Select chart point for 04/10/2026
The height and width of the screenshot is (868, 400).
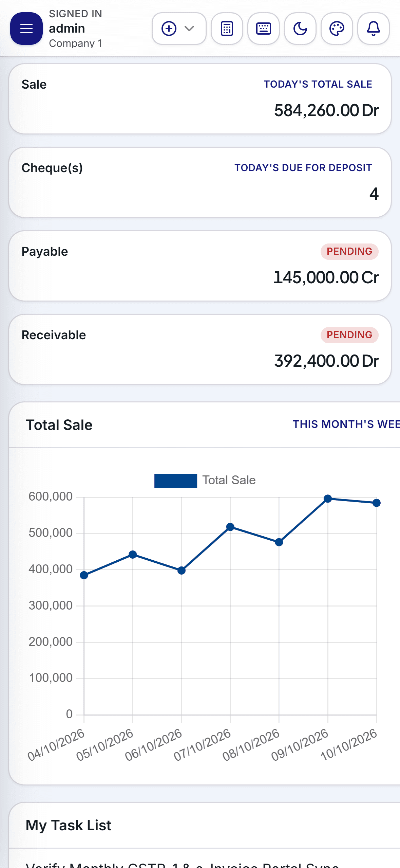click(x=84, y=575)
